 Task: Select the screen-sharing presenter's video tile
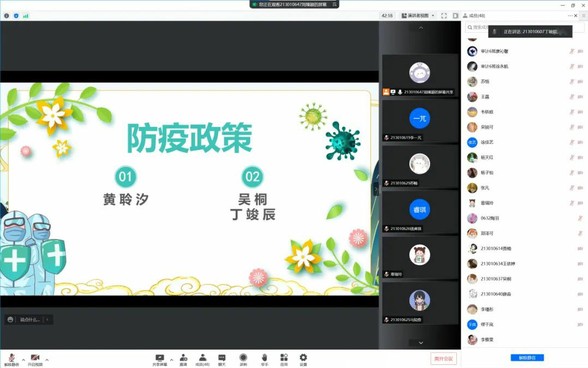pyautogui.click(x=419, y=75)
